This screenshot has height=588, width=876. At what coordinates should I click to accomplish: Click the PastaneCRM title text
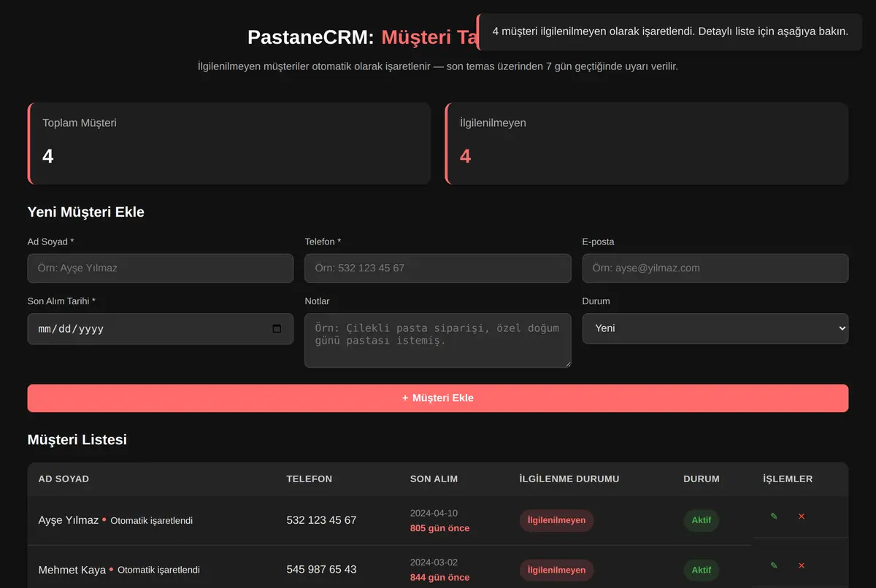tap(311, 37)
